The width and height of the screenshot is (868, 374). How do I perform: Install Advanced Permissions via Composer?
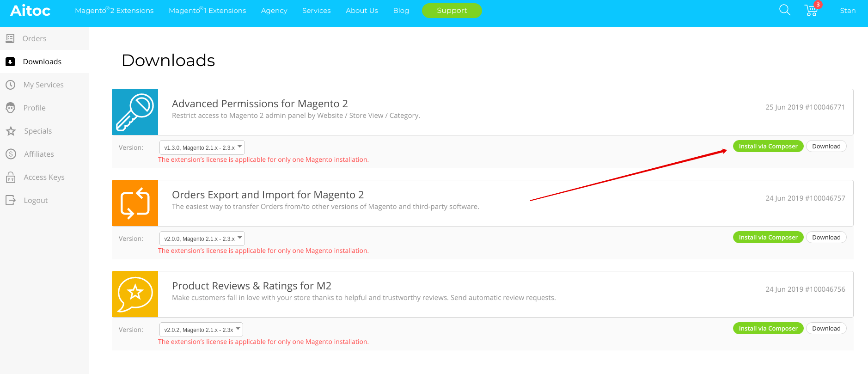click(x=768, y=146)
